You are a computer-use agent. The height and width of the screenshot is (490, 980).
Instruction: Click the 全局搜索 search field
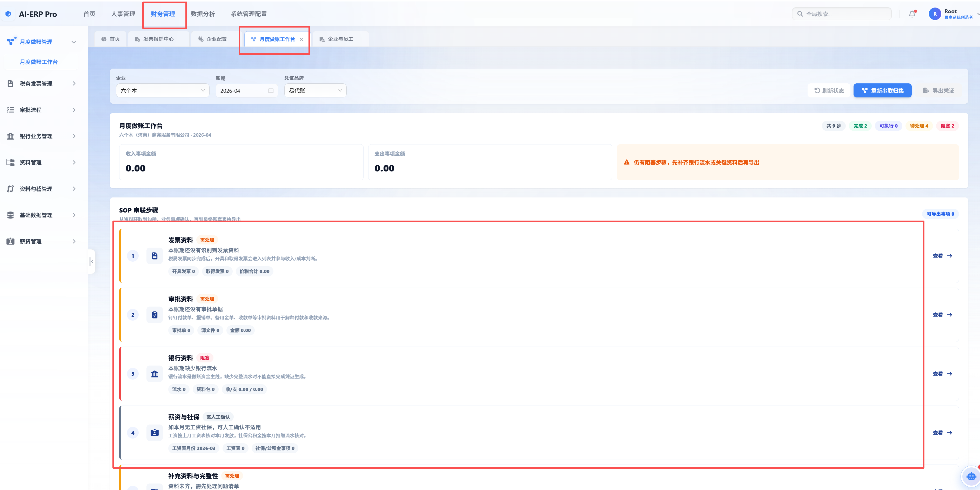click(842, 14)
